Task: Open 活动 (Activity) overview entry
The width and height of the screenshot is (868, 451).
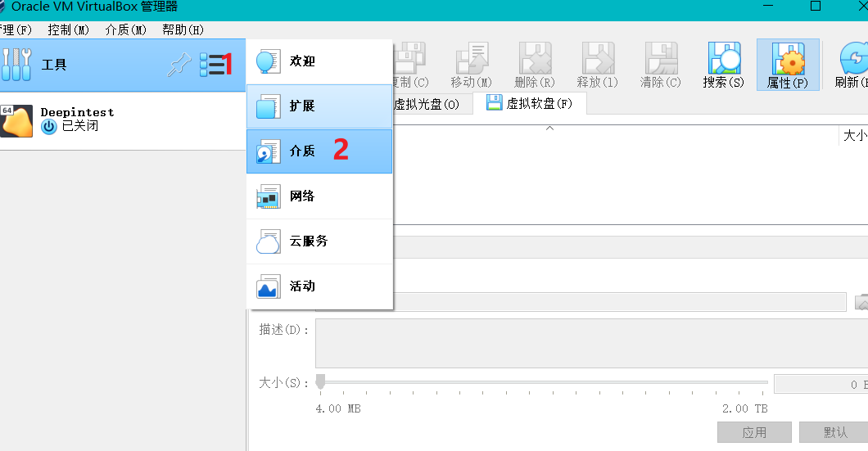Action: 319,286
